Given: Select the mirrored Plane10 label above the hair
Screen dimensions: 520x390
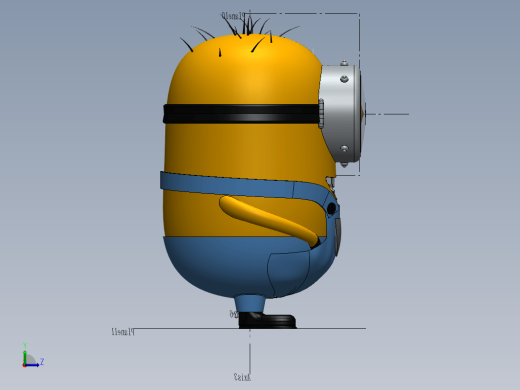Looking at the screenshot, I should [x=233, y=15].
